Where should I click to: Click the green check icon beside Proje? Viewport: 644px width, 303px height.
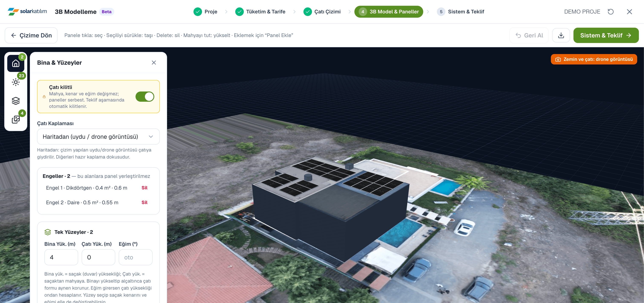point(198,12)
